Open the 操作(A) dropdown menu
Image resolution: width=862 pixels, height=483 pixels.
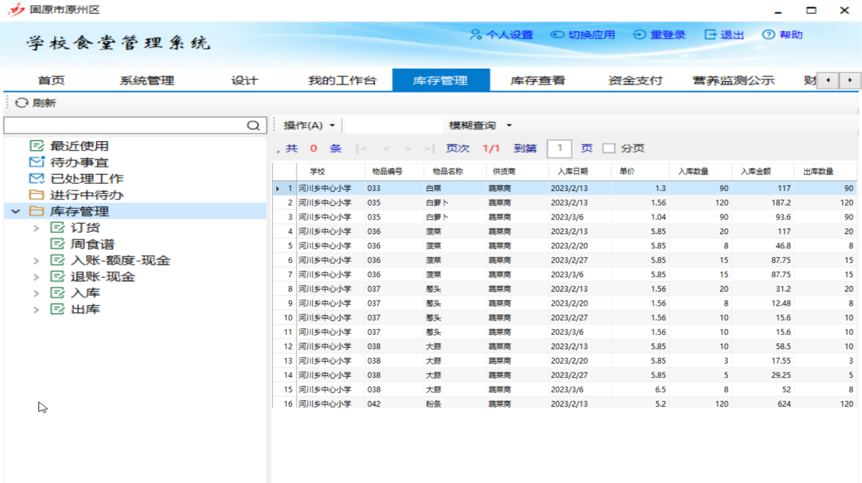point(309,126)
